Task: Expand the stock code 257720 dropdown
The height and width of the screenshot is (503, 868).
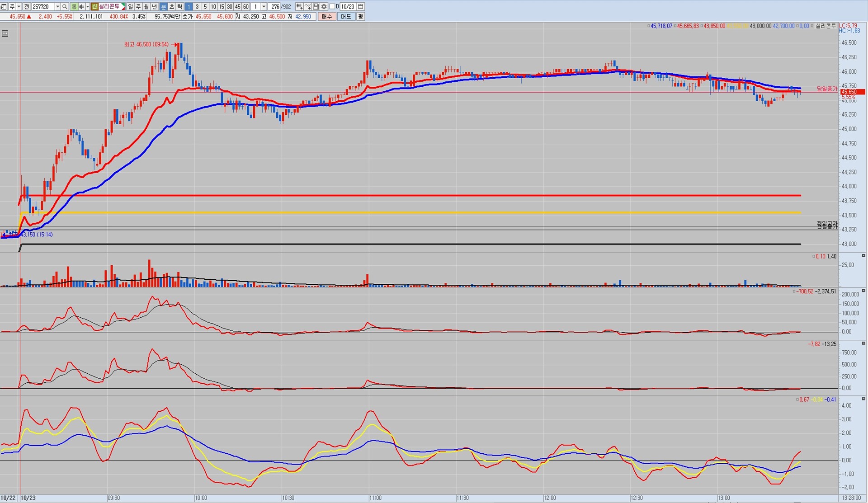Action: click(x=57, y=7)
